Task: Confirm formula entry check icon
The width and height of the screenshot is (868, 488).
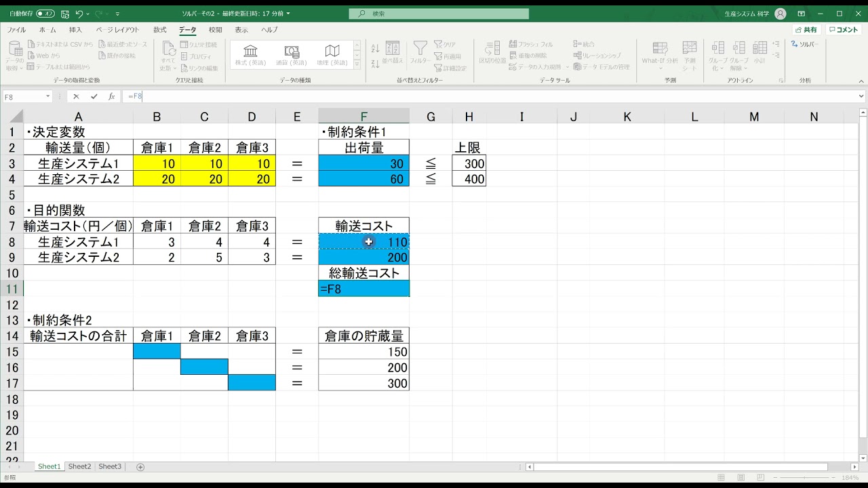Action: coord(94,97)
